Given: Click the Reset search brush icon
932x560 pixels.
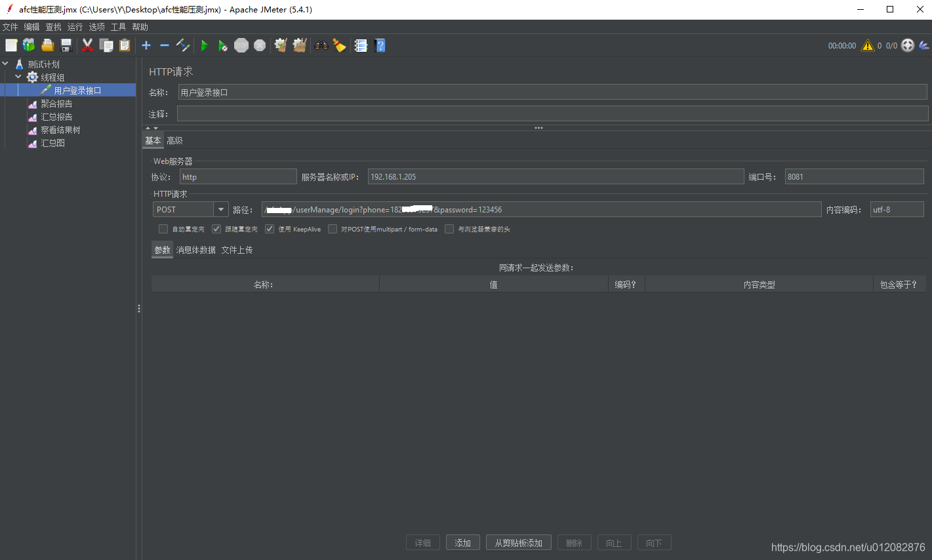Looking at the screenshot, I should click(339, 45).
